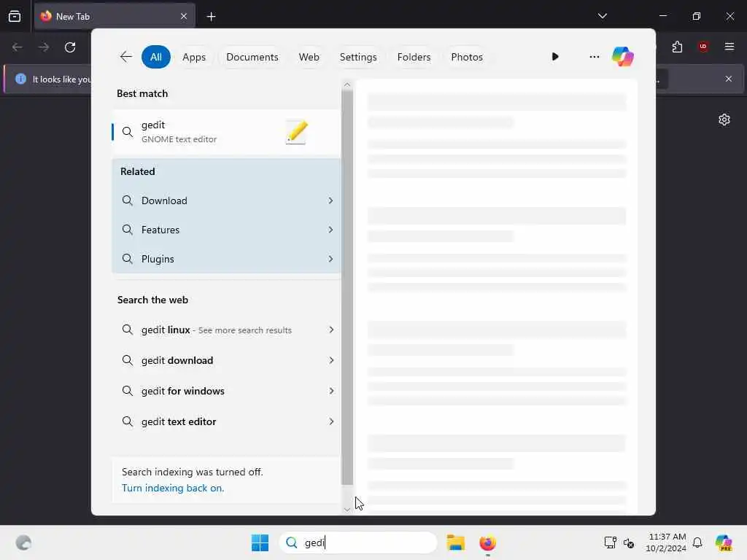Click Turn indexing back on link

173,488
